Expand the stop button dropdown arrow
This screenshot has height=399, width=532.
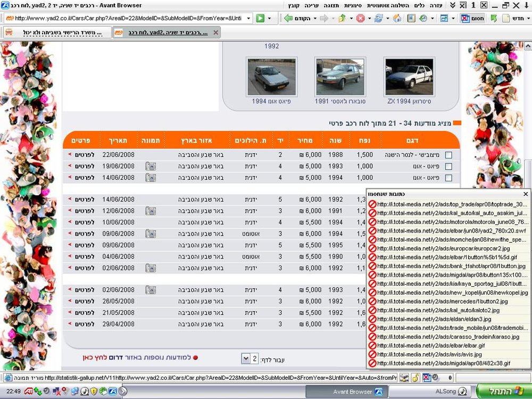(369, 18)
